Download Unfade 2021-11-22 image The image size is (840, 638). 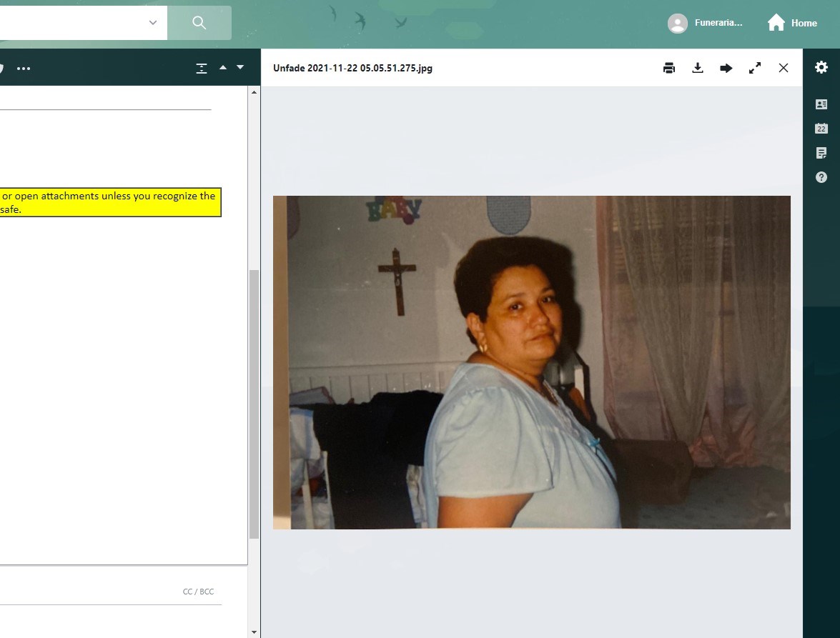(x=698, y=68)
